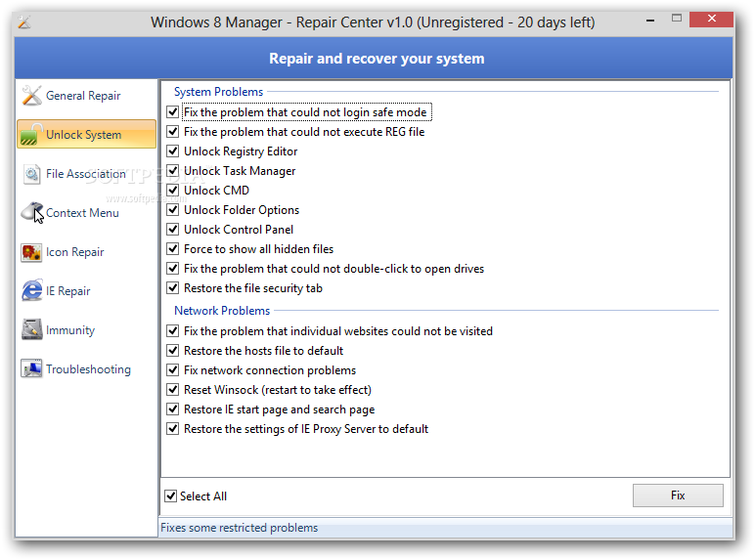
Task: Toggle Force to show all hidden files
Action: (172, 249)
